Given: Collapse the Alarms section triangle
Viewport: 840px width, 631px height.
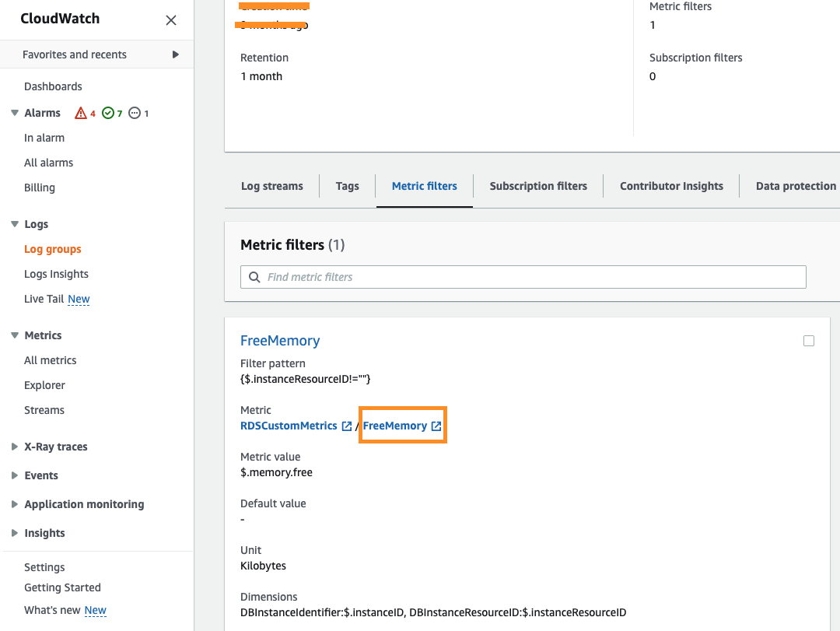Looking at the screenshot, I should [15, 113].
